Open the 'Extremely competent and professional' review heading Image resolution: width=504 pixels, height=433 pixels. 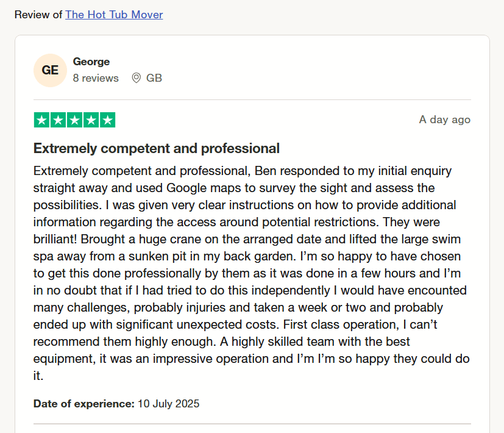tap(157, 149)
